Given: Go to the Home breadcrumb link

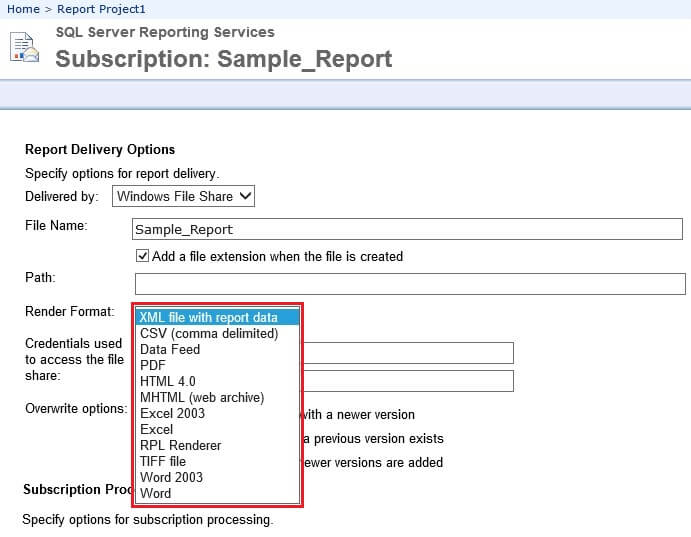Looking at the screenshot, I should coord(23,9).
